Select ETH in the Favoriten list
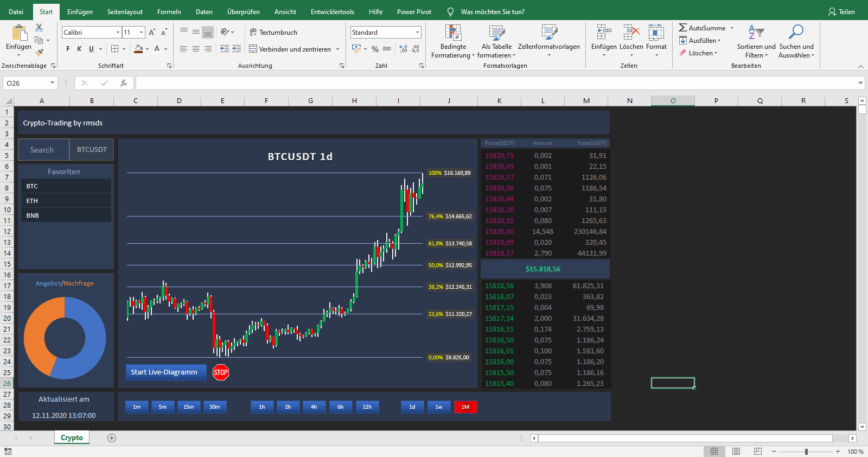868x457 pixels. (x=66, y=201)
